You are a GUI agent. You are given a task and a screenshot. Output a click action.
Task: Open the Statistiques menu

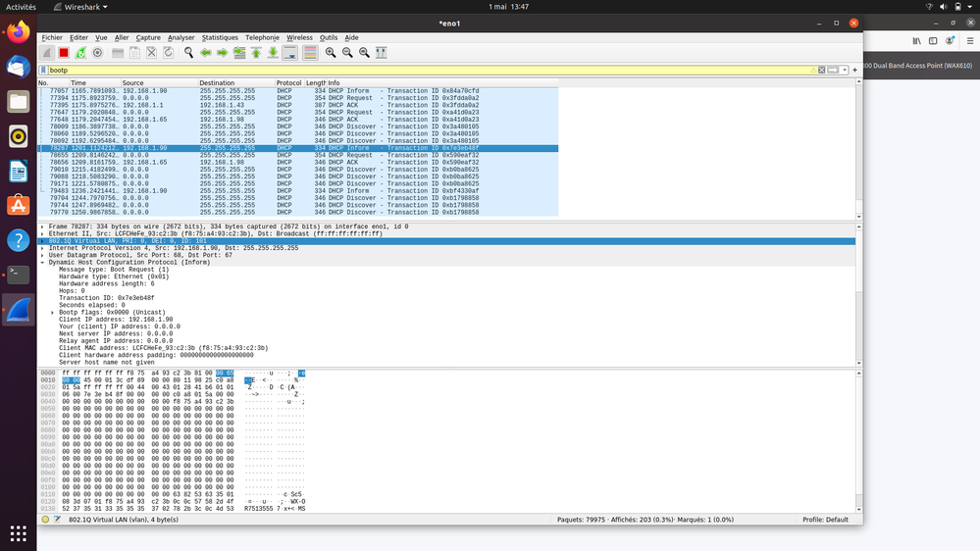[220, 37]
